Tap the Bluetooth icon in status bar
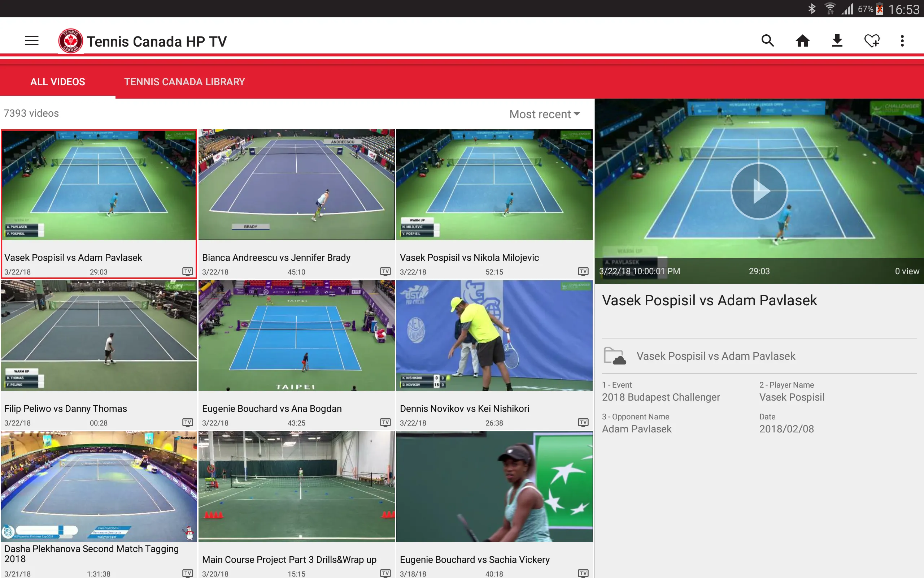 [811, 9]
